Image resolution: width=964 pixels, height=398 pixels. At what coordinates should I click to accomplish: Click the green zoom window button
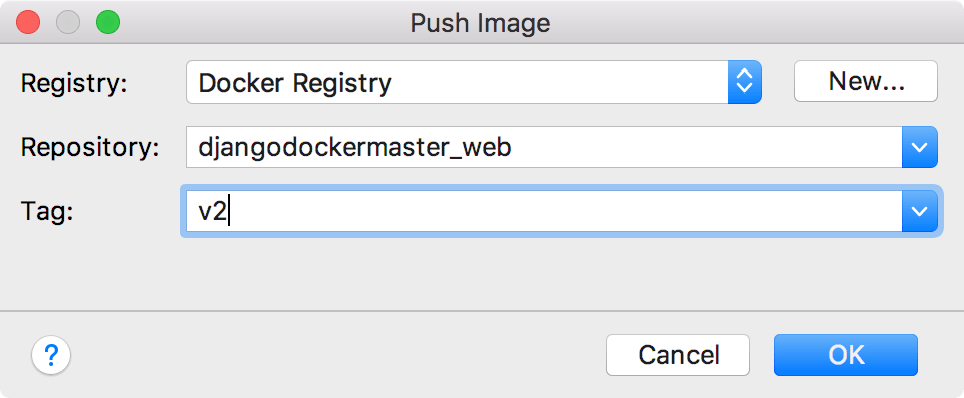tap(108, 23)
